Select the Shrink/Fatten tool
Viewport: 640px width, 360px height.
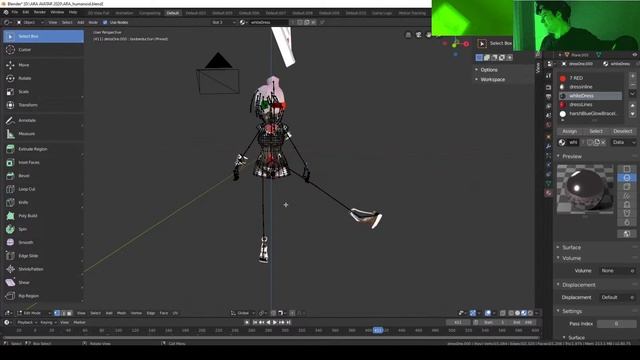43,269
